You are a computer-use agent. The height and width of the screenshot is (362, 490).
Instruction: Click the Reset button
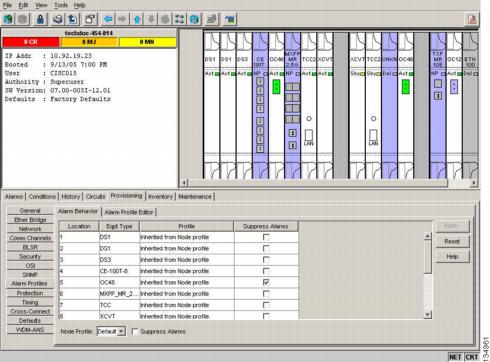(x=452, y=241)
